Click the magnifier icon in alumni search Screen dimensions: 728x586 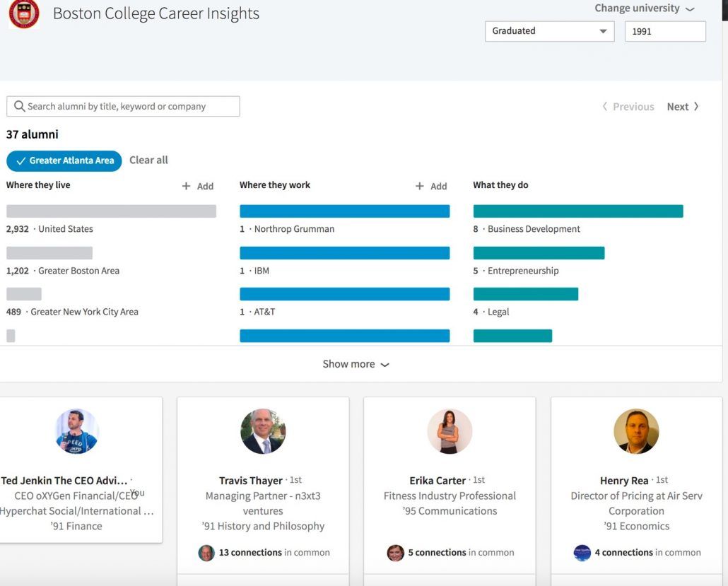19,106
